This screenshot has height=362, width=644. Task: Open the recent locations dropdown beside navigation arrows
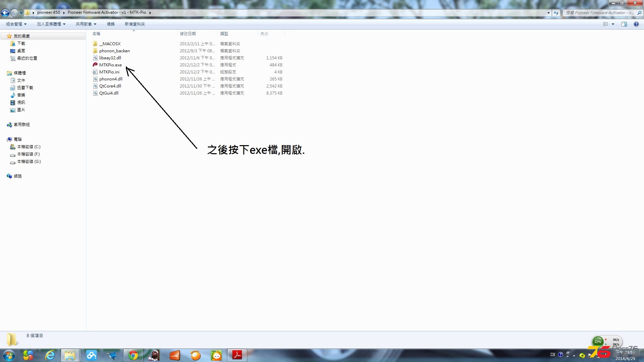pyautogui.click(x=21, y=13)
